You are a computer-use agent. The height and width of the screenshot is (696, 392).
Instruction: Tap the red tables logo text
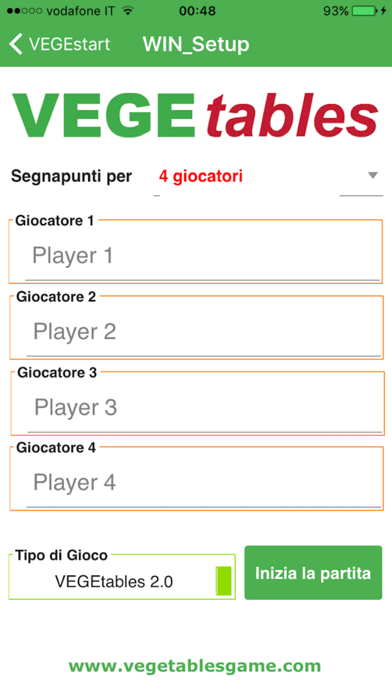click(x=292, y=115)
